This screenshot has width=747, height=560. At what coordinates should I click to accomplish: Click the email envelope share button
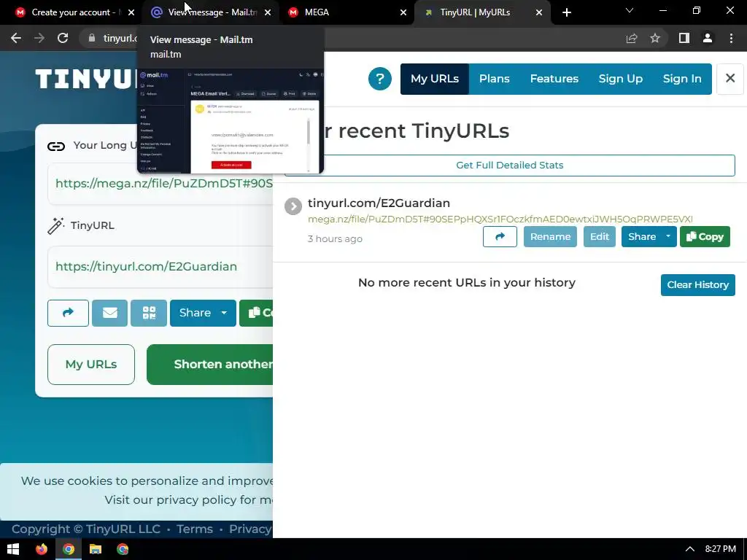[x=109, y=313]
